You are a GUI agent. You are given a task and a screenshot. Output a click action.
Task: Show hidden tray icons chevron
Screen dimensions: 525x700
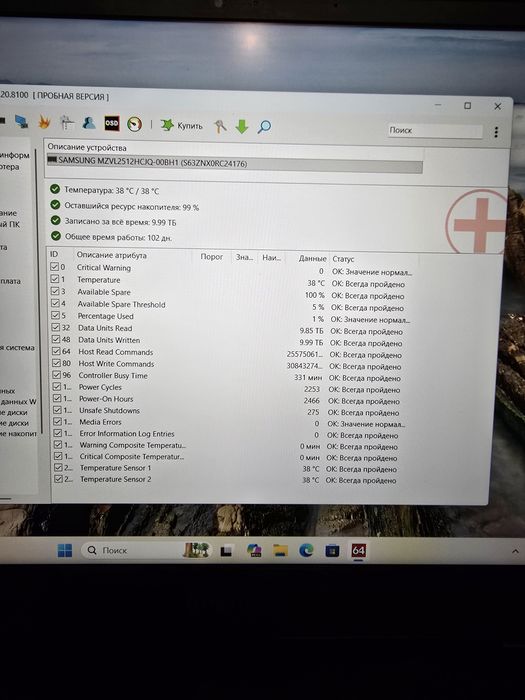(x=515, y=551)
